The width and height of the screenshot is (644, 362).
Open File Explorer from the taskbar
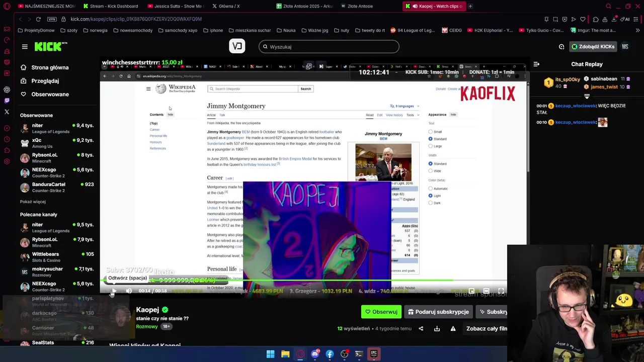[285, 354]
